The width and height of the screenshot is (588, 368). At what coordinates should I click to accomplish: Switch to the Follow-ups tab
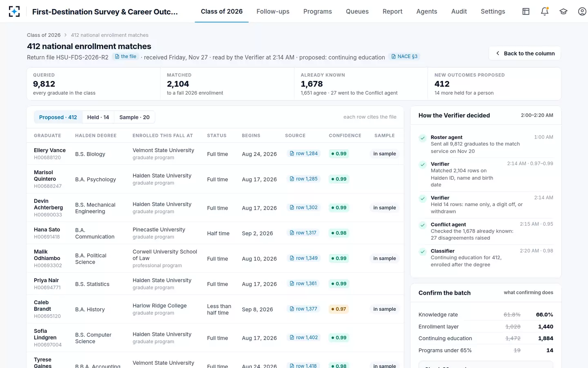pyautogui.click(x=273, y=11)
